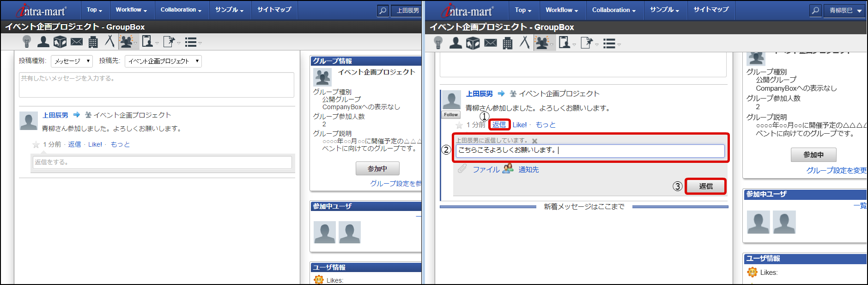Click the 返信 link in the left window post
Screen dimensions: 868x285
click(x=74, y=144)
